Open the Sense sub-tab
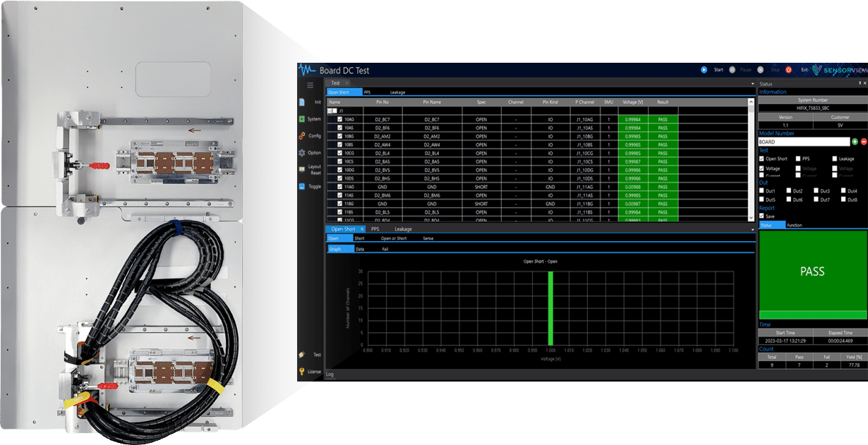This screenshot has height=445, width=868. (x=428, y=238)
